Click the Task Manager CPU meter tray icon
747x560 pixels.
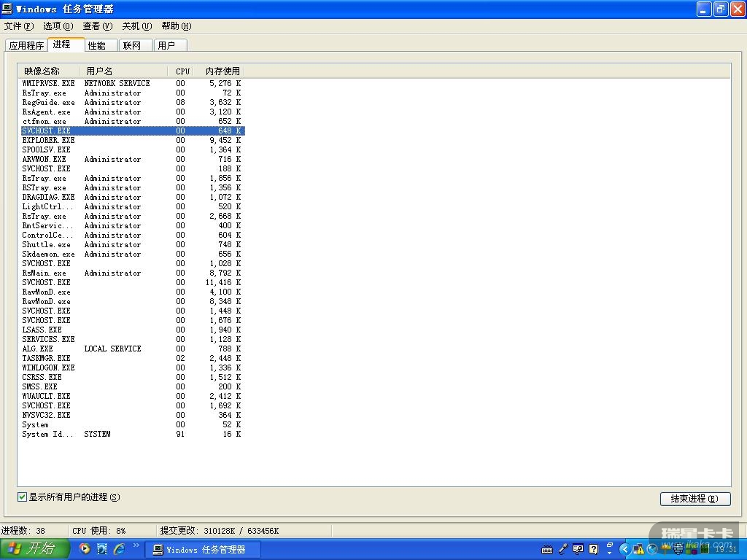pos(705,549)
